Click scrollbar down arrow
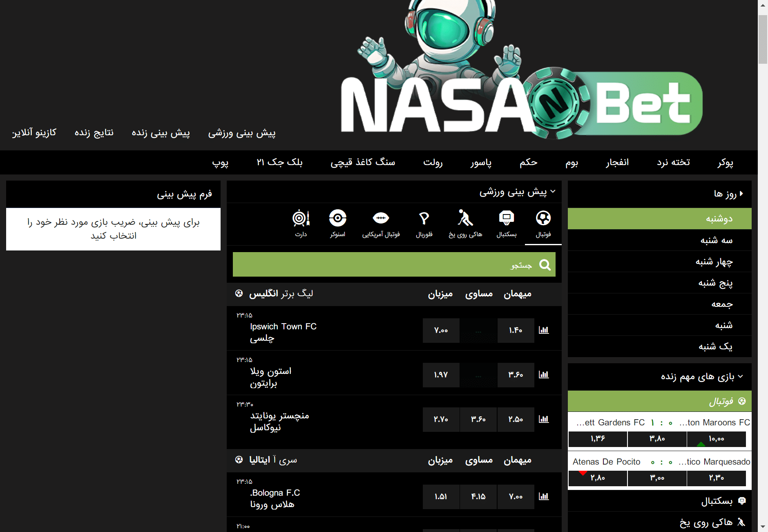Screen dimensions: 768x532 coord(763,527)
